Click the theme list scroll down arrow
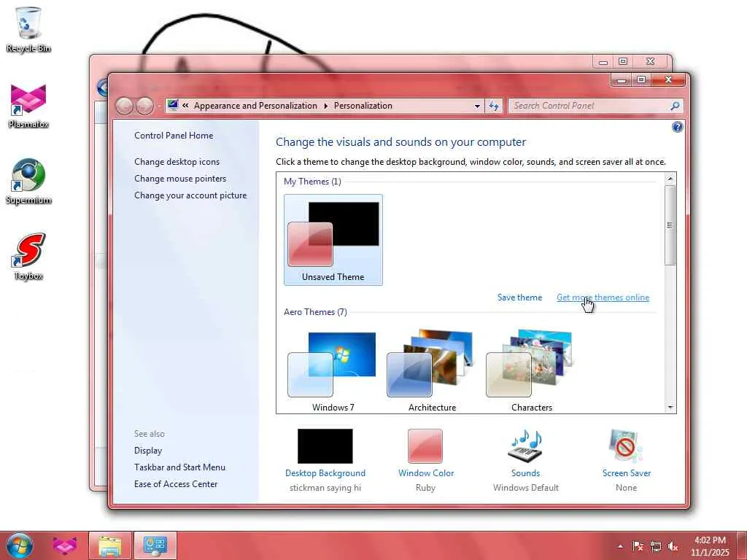747x560 pixels. [670, 408]
